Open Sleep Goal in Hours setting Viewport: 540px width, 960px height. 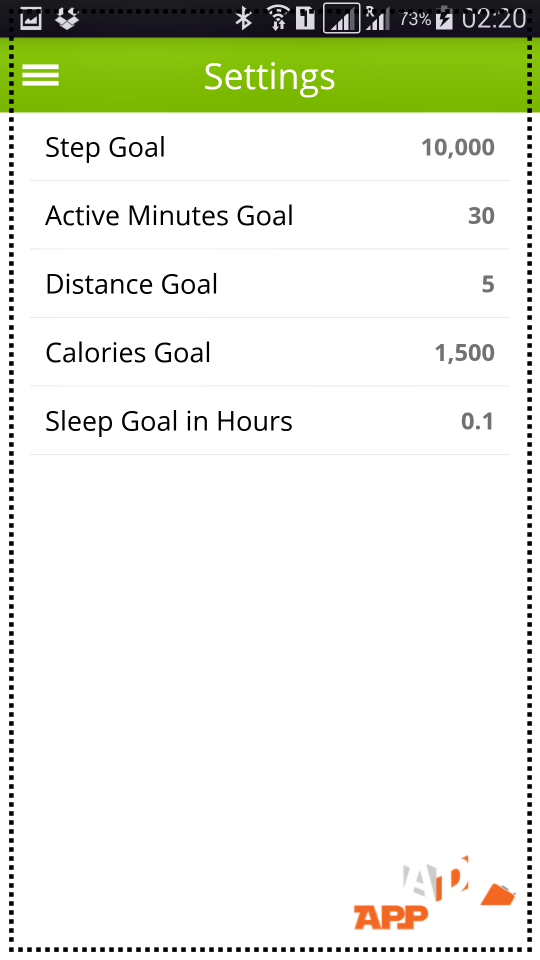(269, 421)
